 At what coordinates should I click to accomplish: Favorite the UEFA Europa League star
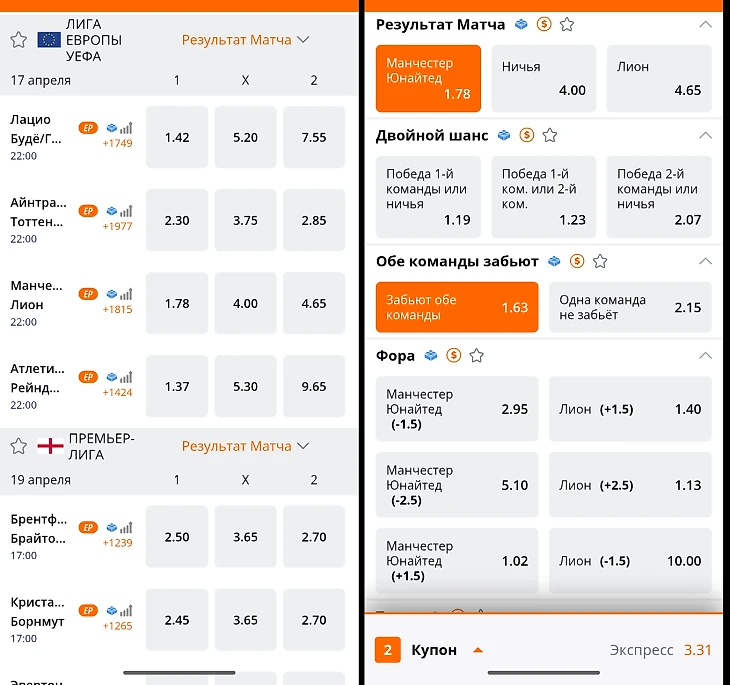point(18,40)
